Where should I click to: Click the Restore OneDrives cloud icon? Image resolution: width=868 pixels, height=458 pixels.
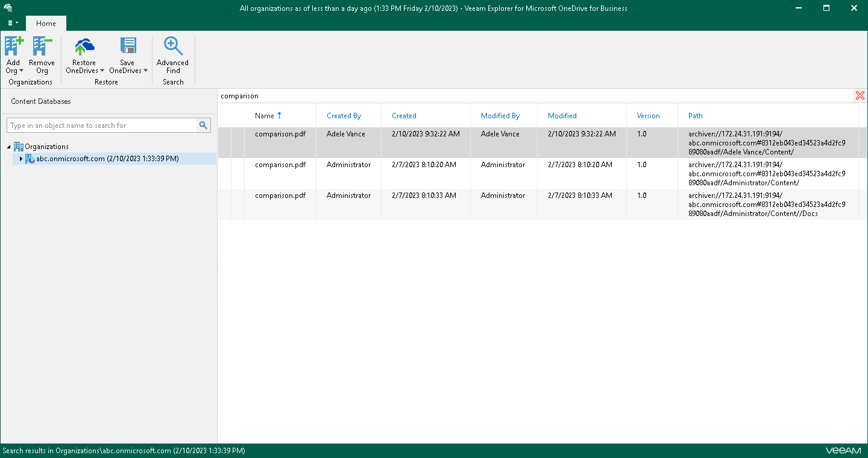pyautogui.click(x=84, y=46)
